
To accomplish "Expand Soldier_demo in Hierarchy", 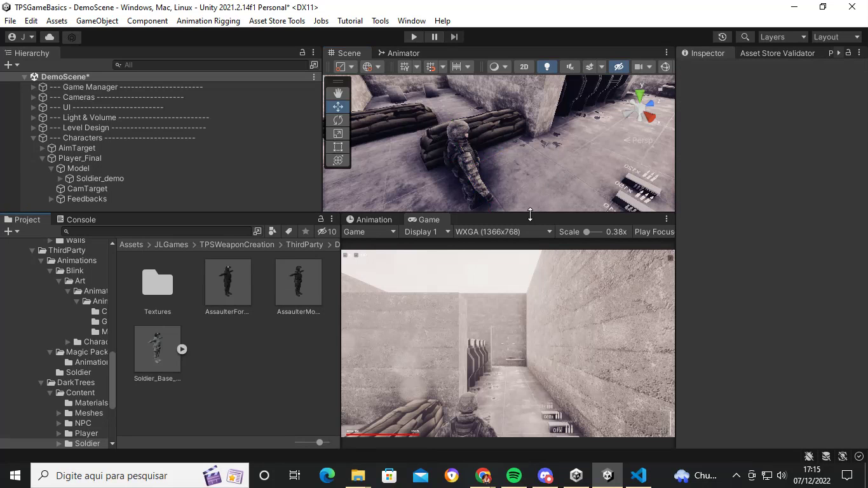I will 60,179.
